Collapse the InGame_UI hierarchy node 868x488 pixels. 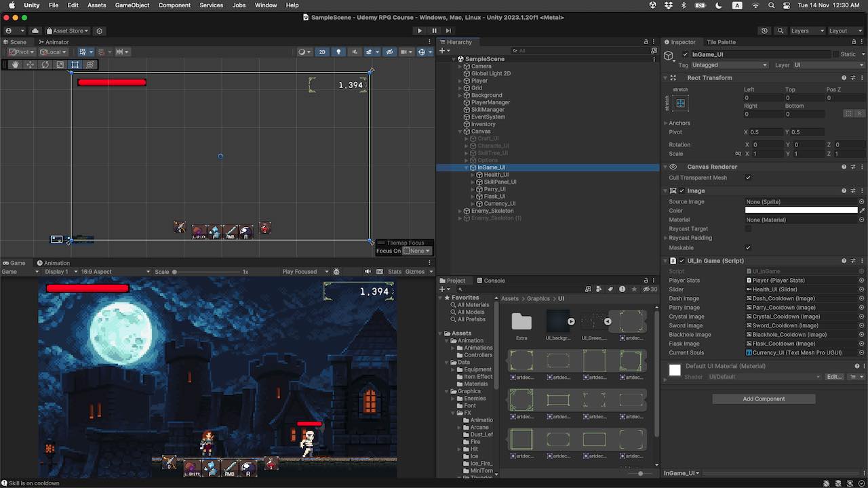467,167
